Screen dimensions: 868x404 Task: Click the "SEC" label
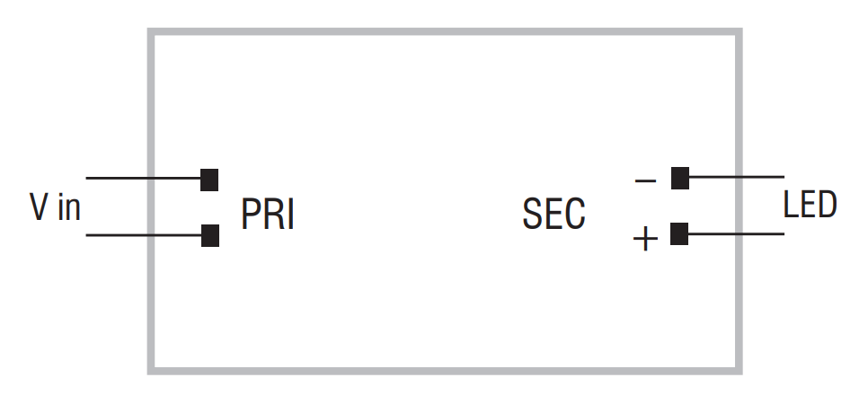[x=554, y=214]
